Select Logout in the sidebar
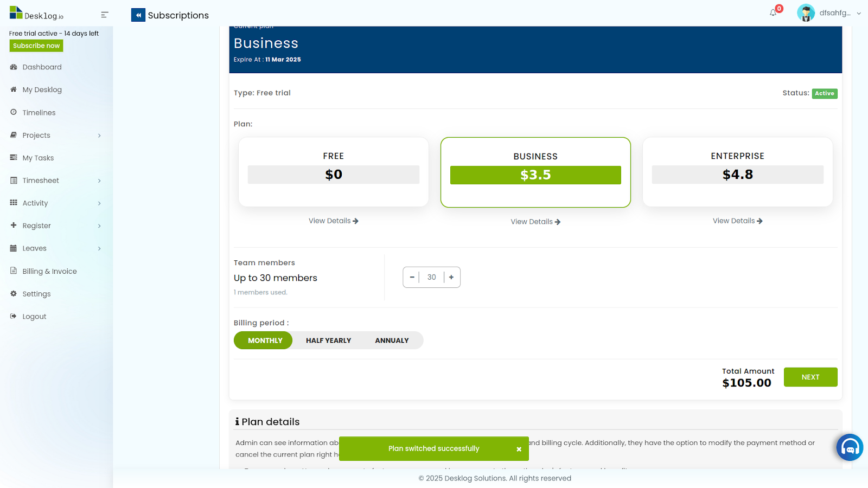 (x=34, y=317)
